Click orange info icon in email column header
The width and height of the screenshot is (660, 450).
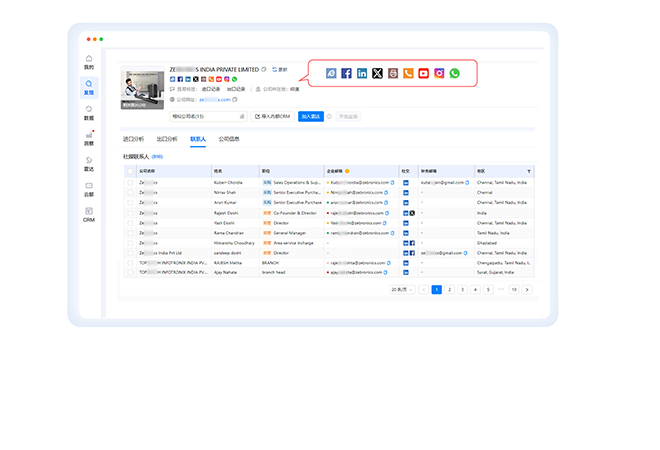click(347, 171)
